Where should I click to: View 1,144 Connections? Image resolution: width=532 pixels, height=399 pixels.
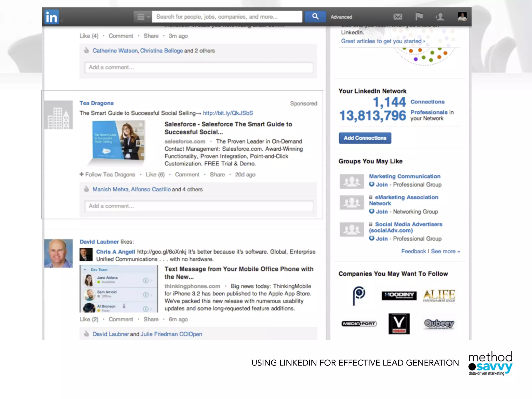tap(409, 102)
